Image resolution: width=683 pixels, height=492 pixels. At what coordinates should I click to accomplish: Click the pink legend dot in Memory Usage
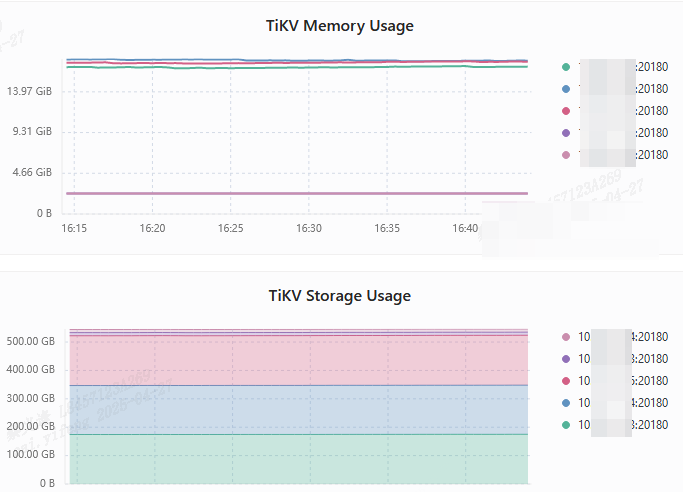(x=566, y=155)
